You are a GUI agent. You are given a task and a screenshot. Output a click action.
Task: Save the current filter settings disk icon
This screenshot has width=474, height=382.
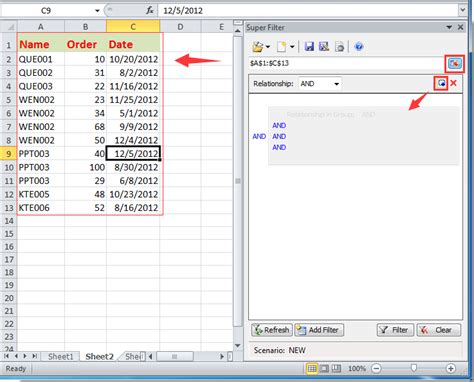309,47
